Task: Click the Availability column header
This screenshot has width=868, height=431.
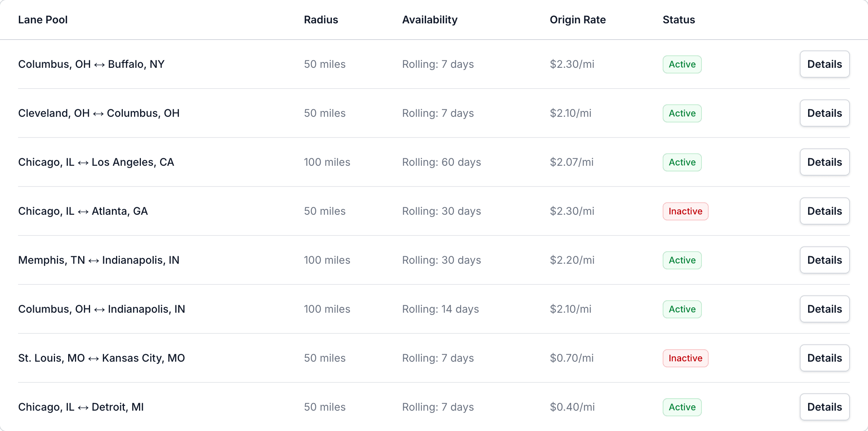Action: point(430,20)
